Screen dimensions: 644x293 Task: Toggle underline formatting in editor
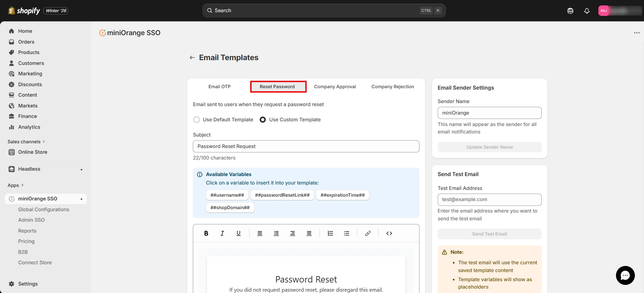point(238,233)
